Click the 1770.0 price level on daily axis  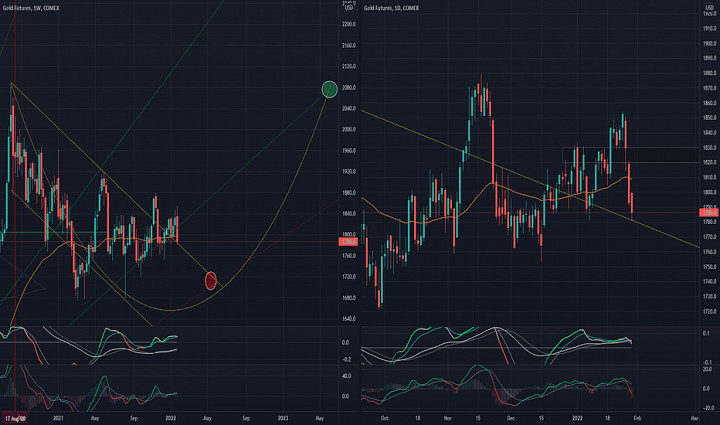tap(709, 237)
